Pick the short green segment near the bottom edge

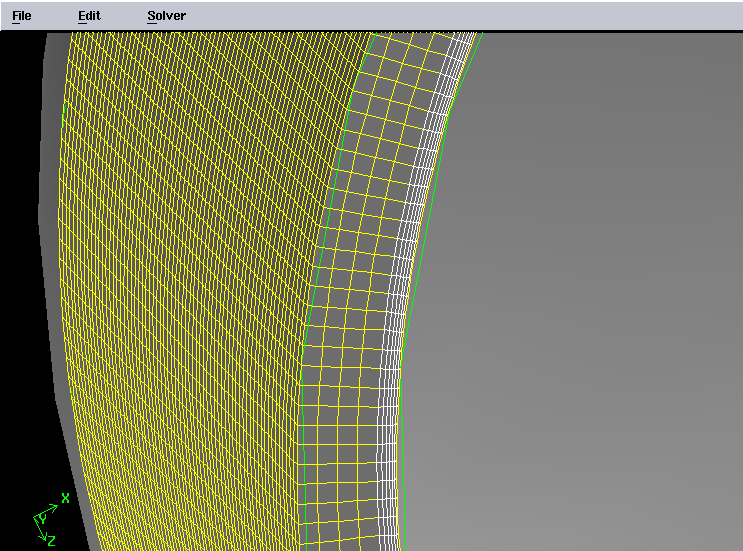pyautogui.click(x=405, y=505)
